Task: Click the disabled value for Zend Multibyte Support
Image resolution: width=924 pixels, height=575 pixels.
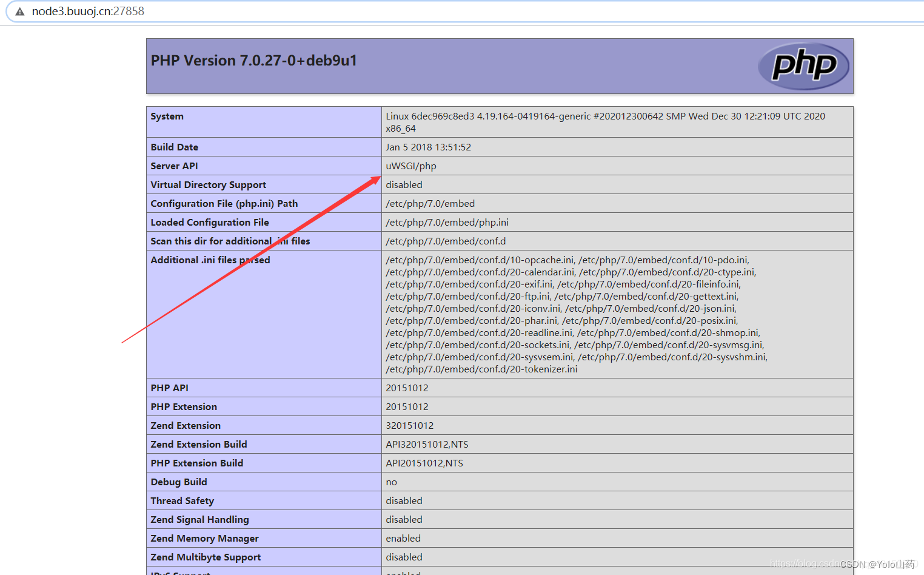Action: [404, 557]
